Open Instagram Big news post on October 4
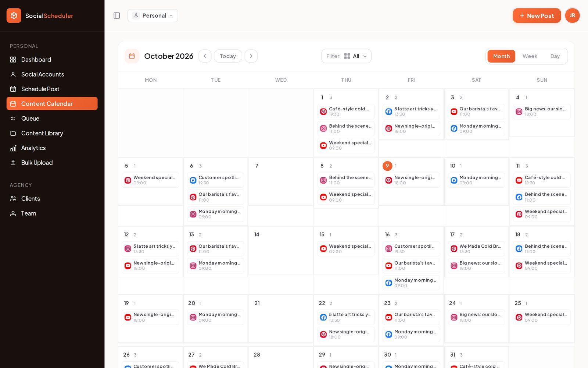 (542, 112)
